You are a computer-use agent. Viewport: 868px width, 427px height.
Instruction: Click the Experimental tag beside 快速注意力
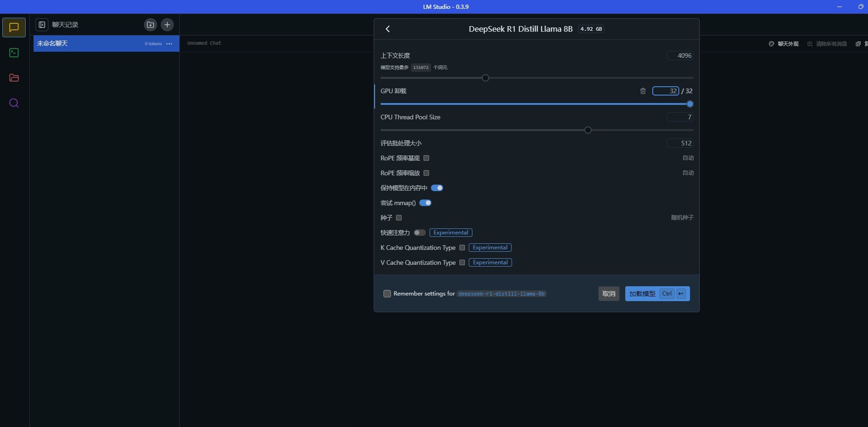tap(451, 233)
